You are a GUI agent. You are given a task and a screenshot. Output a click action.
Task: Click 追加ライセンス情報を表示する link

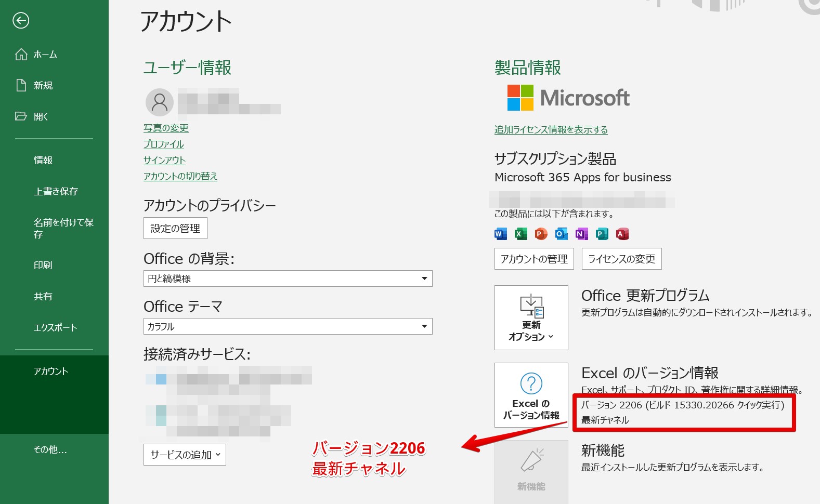[x=551, y=129]
